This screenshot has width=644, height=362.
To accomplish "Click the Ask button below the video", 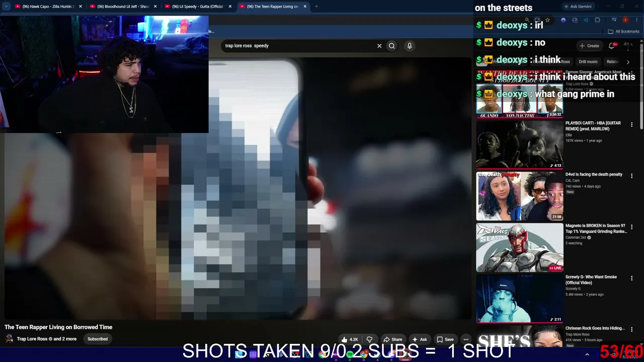I will pyautogui.click(x=419, y=339).
